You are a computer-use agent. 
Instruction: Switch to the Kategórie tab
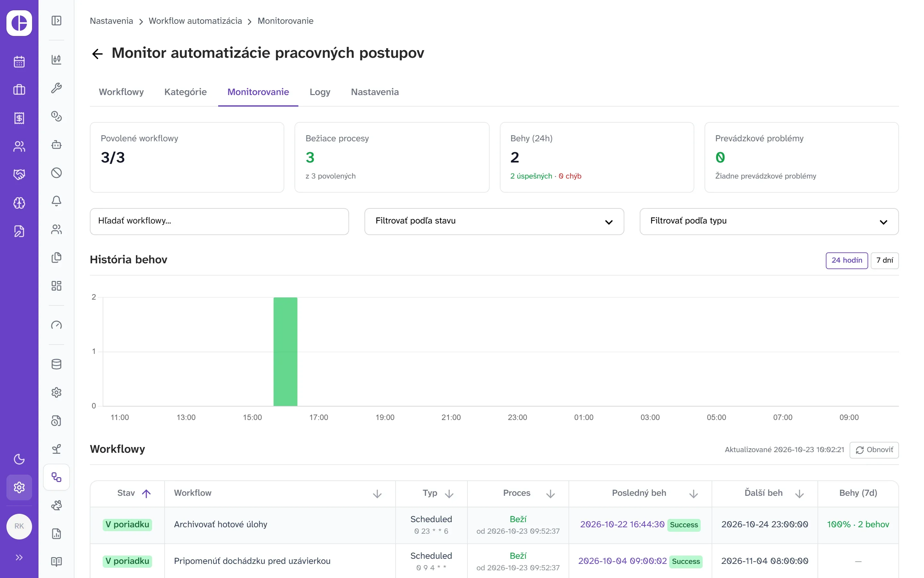(185, 92)
